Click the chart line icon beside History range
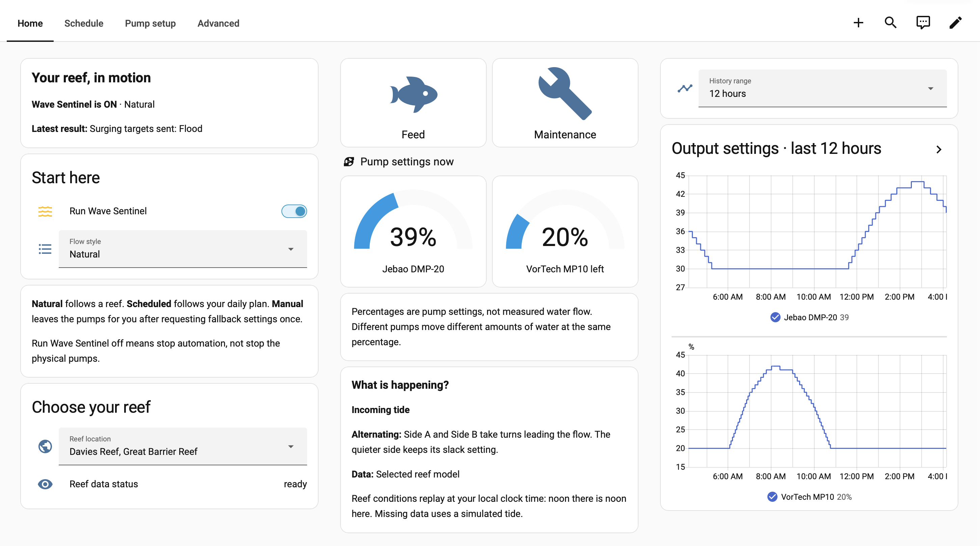980x546 pixels. tap(685, 88)
